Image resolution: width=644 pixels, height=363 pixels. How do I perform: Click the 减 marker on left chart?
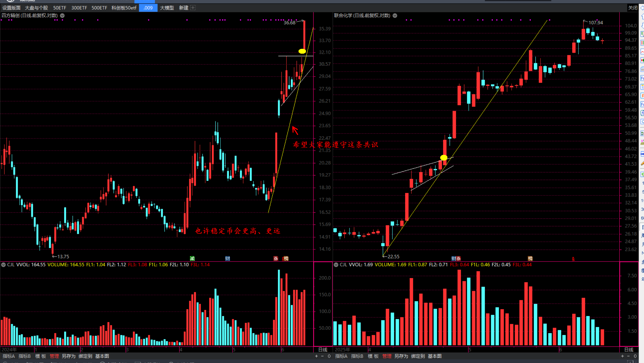(x=192, y=258)
